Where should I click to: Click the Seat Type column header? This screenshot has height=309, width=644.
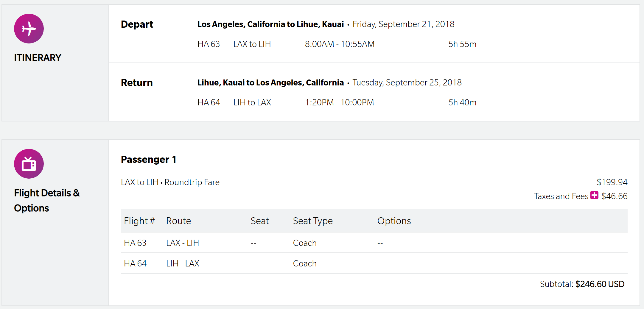coord(313,221)
